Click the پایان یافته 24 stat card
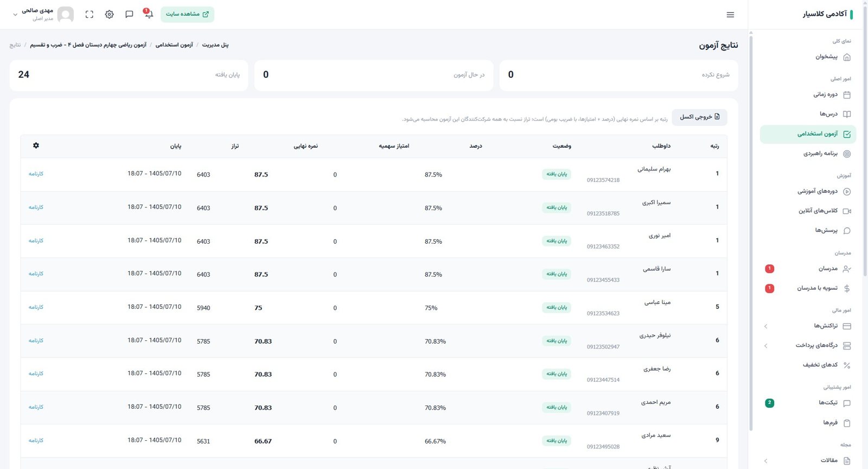 point(129,75)
